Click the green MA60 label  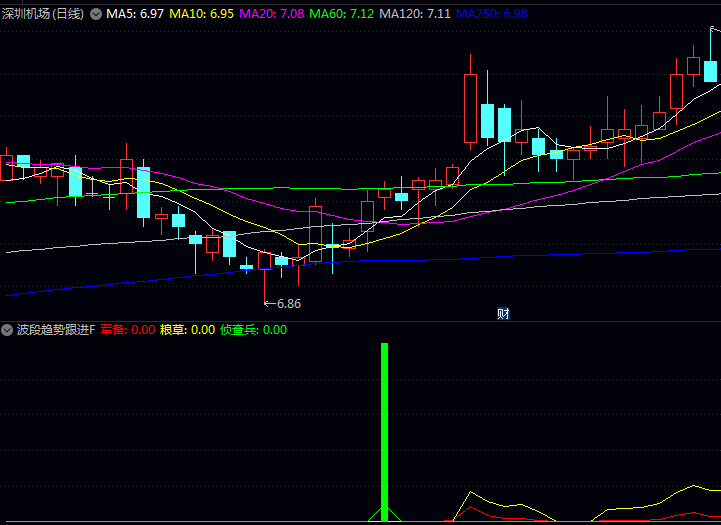[x=342, y=15]
